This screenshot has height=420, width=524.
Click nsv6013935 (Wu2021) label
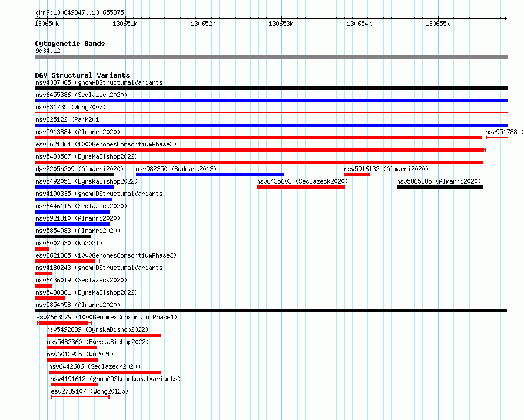tap(80, 354)
